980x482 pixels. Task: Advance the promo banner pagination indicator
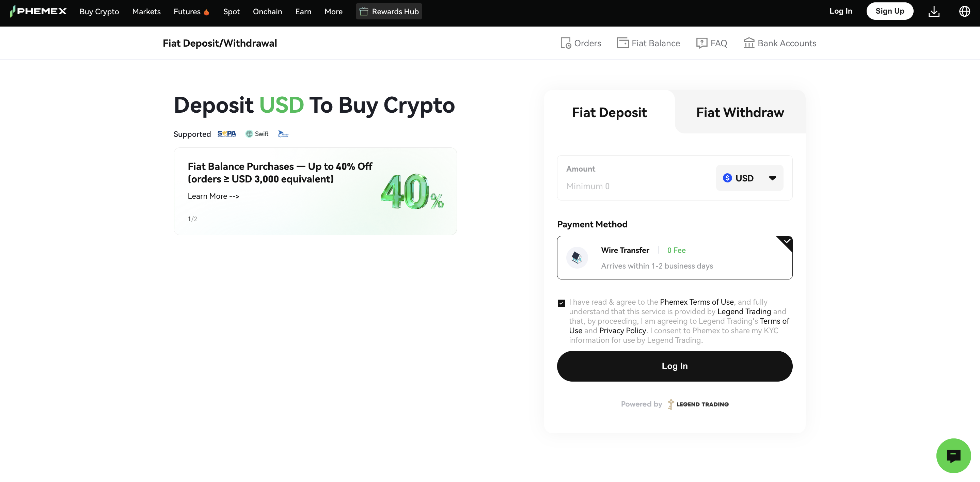click(x=192, y=219)
